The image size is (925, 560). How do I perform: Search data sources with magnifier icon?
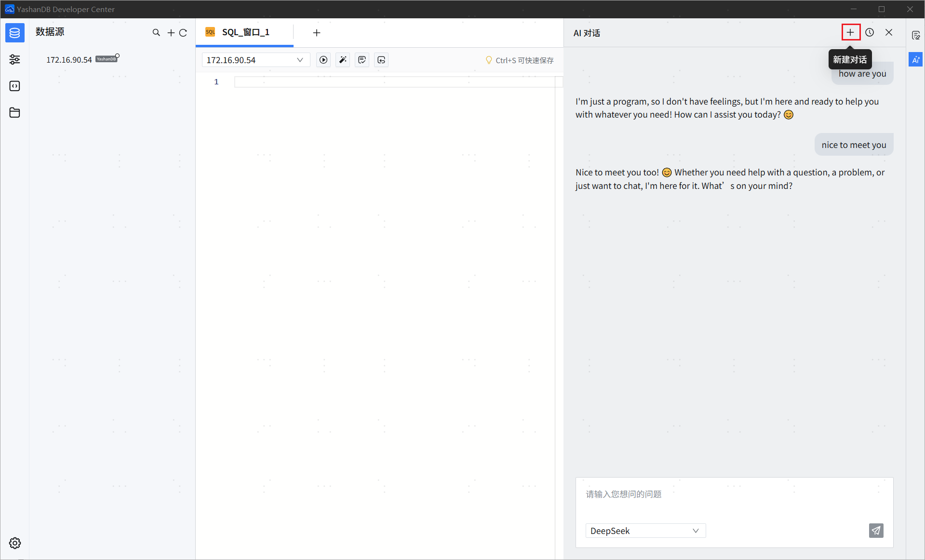(156, 33)
